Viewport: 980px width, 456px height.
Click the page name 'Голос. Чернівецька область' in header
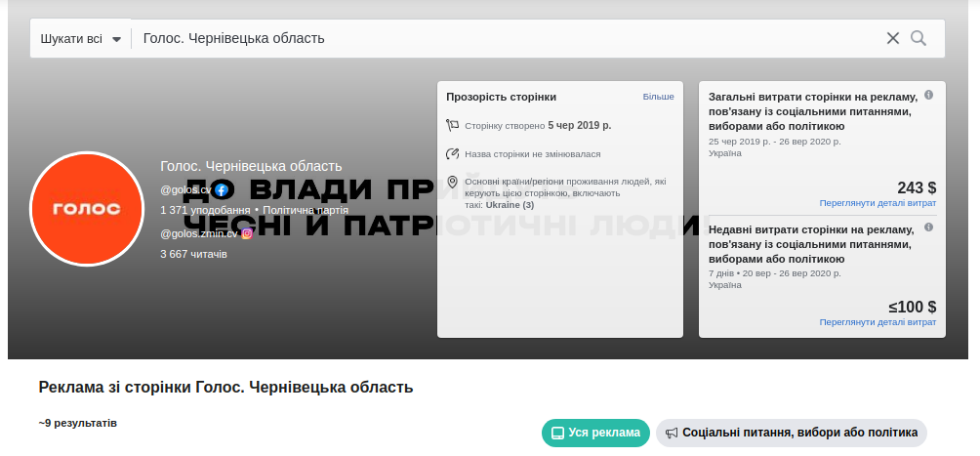pos(251,166)
